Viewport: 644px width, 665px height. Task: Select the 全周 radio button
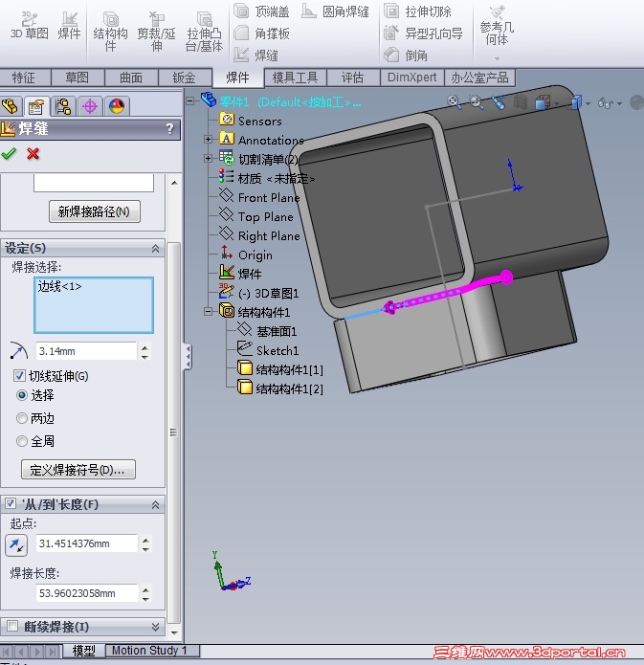tap(22, 441)
